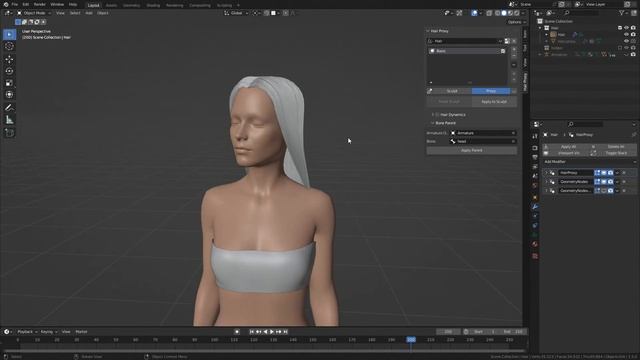
Task: Select the Add Cube tool
Action: click(9, 133)
